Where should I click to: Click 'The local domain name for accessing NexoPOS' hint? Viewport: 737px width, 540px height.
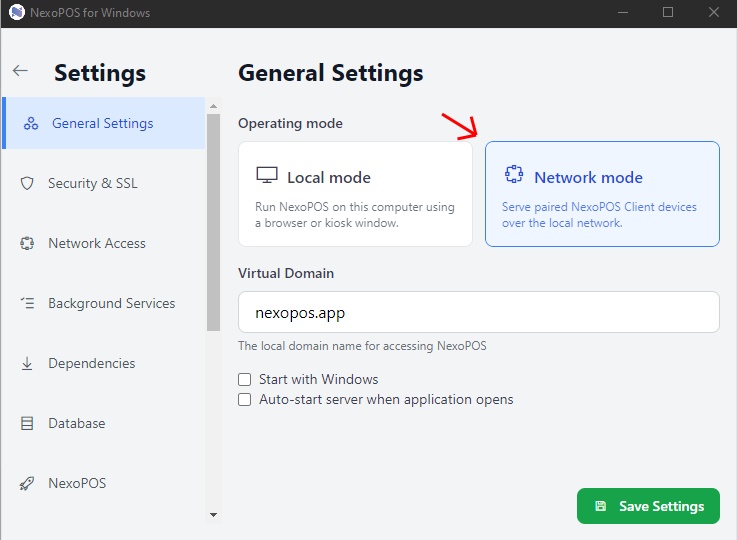[362, 346]
